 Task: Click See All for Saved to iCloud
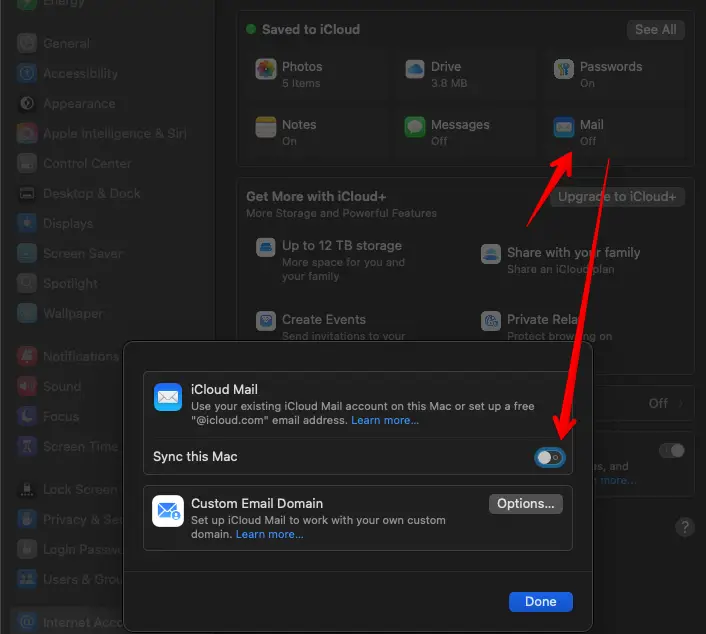coord(655,30)
